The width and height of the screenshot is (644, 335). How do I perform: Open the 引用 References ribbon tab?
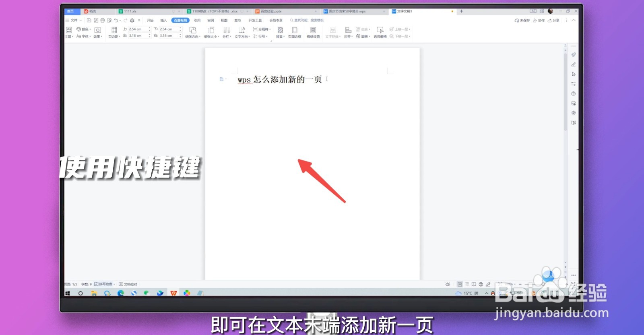point(197,20)
